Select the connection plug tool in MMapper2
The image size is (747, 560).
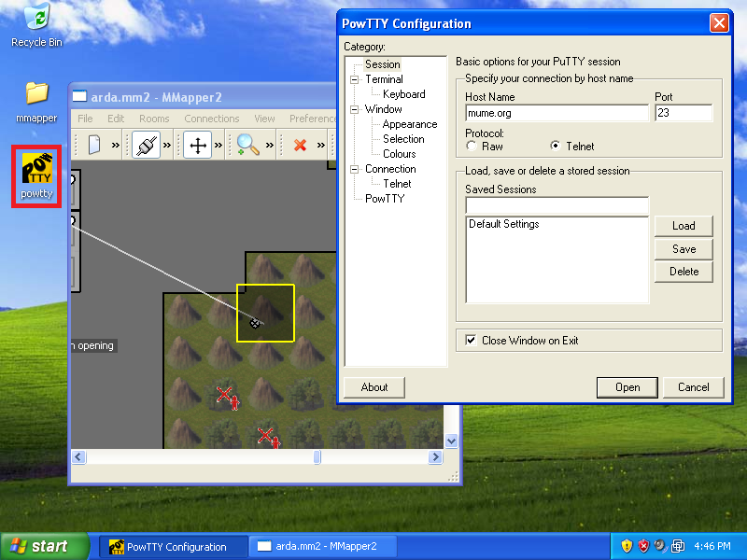coord(146,145)
